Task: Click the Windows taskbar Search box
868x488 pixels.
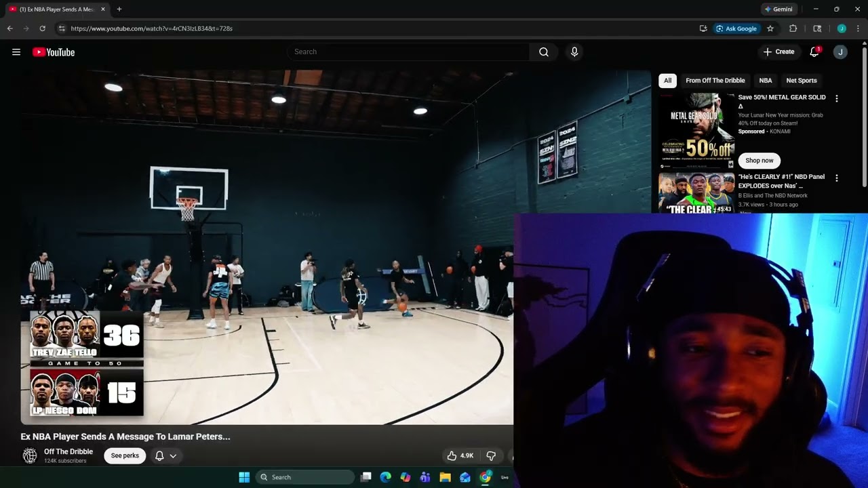Action: (305, 477)
